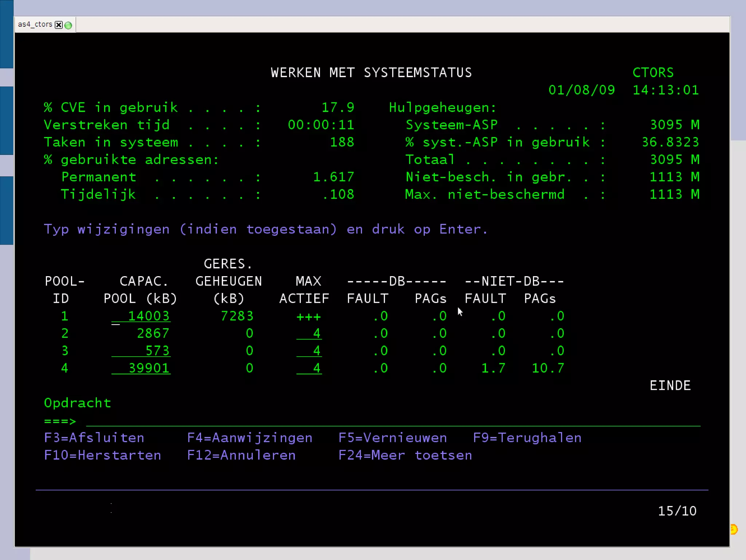Image resolution: width=746 pixels, height=560 pixels.
Task: Click F5=Vernieuwen to refresh status
Action: pos(392,438)
